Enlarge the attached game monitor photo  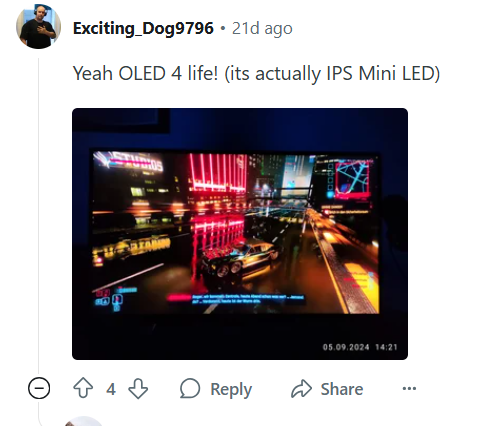tap(240, 234)
